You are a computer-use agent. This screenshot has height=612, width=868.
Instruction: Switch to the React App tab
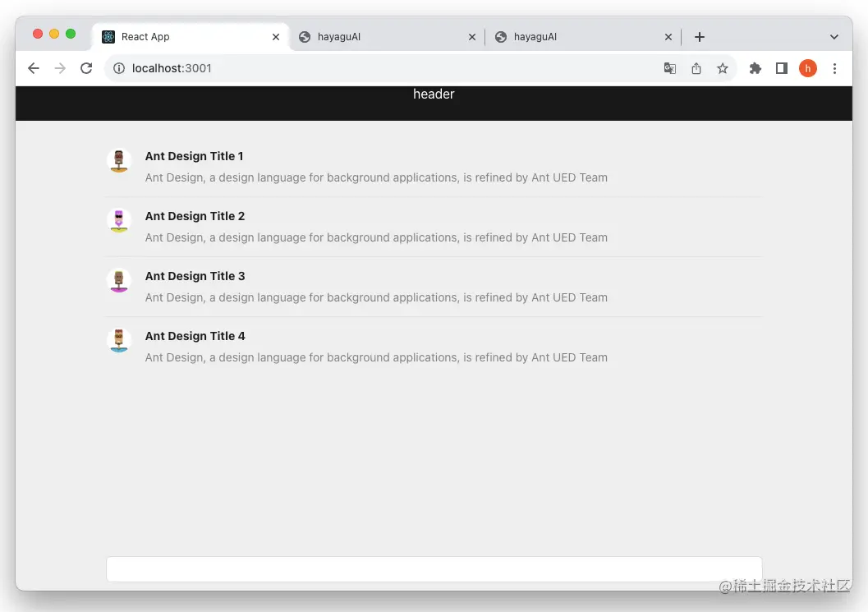(191, 36)
